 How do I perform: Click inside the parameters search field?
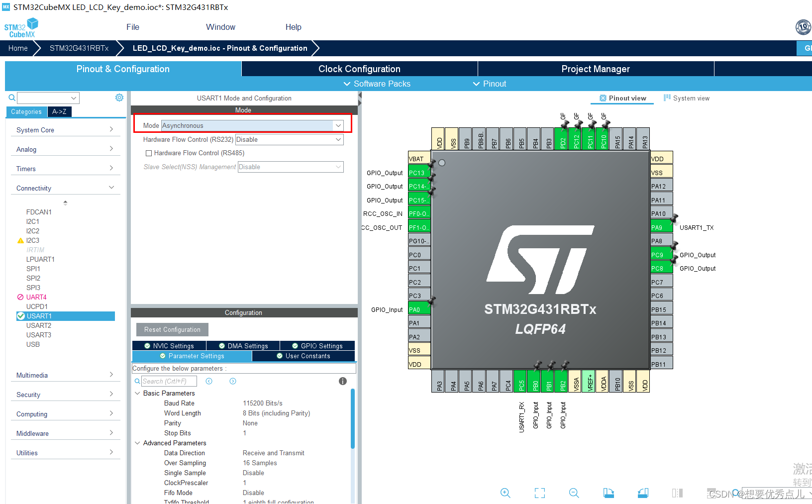169,381
